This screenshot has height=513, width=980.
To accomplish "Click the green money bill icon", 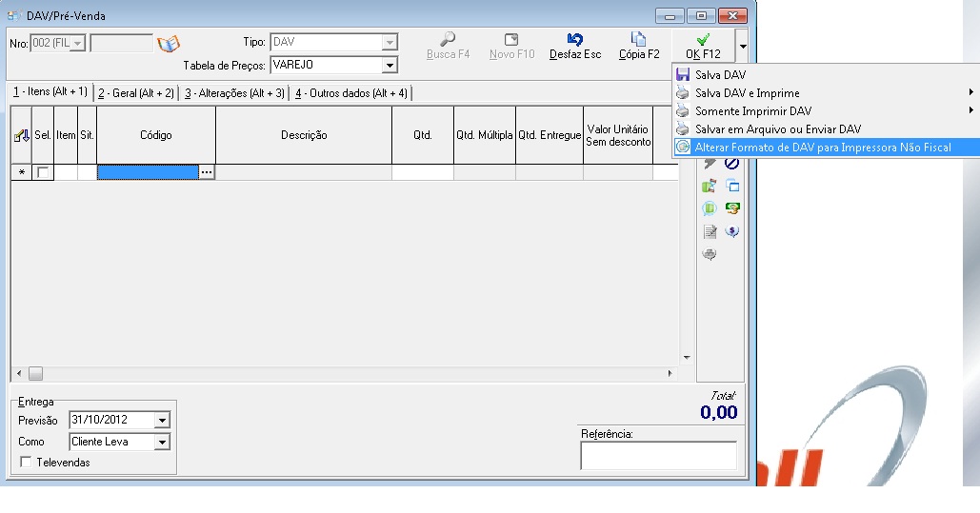I will [731, 208].
